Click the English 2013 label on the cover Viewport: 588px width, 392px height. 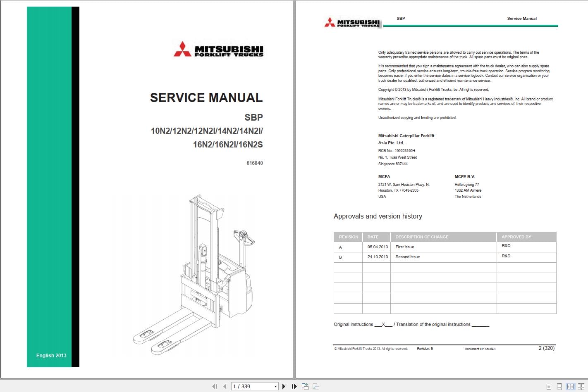51,355
